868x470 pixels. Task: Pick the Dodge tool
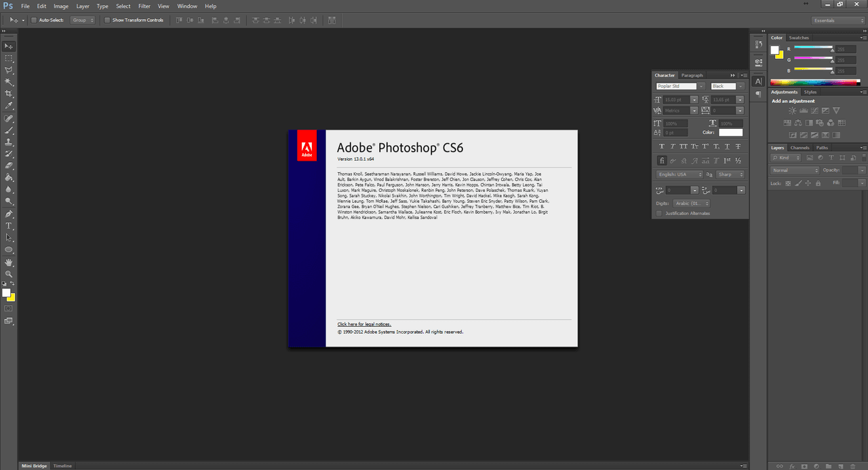coord(9,201)
